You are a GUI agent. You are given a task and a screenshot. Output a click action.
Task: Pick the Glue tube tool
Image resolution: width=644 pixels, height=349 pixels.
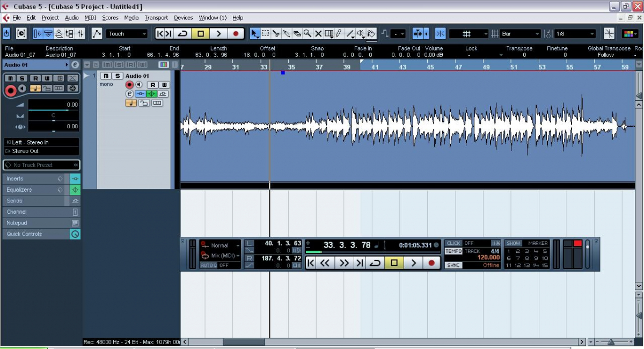pyautogui.click(x=287, y=34)
